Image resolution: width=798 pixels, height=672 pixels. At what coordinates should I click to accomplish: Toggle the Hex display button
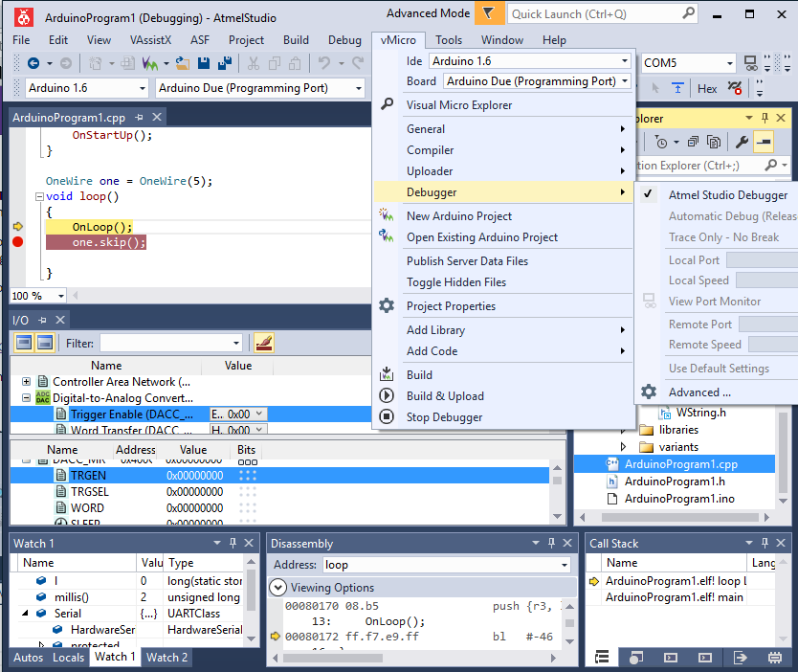707,88
